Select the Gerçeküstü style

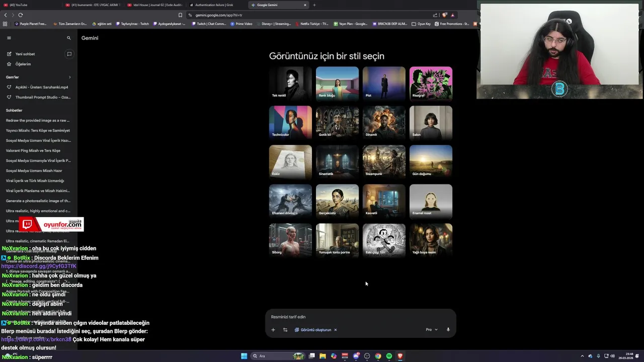pyautogui.click(x=337, y=201)
